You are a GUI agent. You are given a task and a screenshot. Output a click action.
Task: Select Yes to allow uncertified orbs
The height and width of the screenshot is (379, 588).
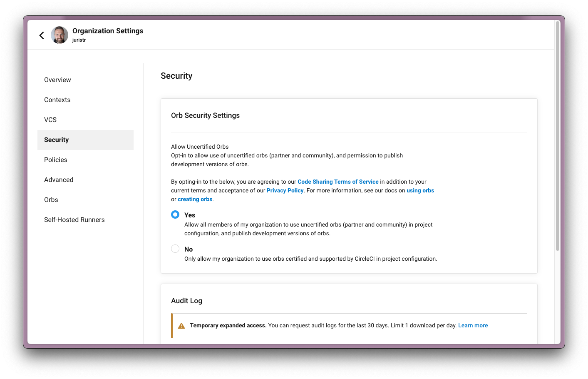(175, 214)
